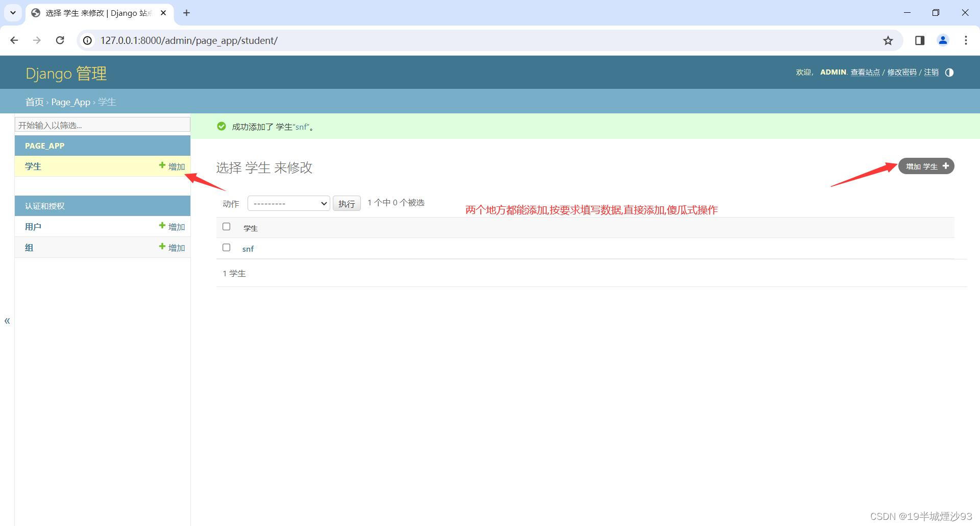
Task: Check the checkbox for student snf
Action: coord(227,247)
